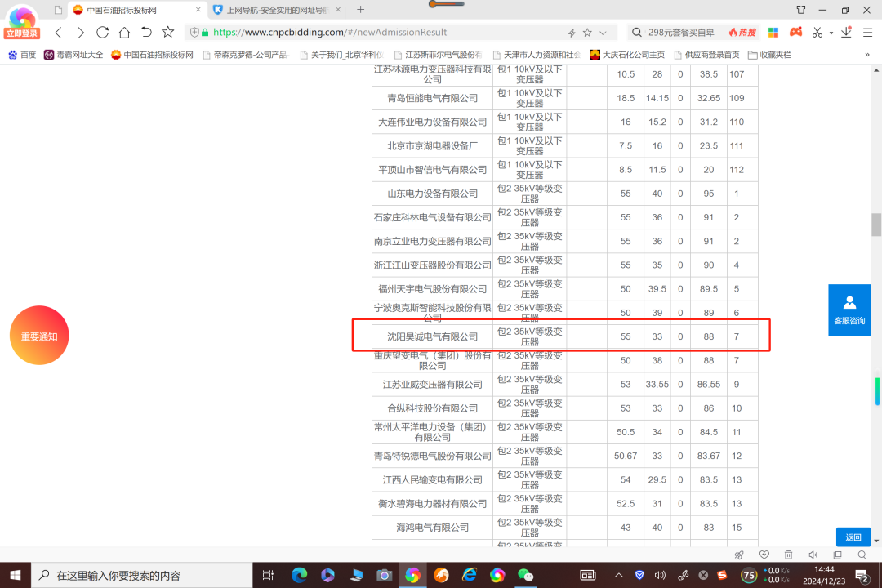Select the 沈阳昊诚电气有限公司 cell
Image resolution: width=882 pixels, height=588 pixels.
pyautogui.click(x=432, y=336)
